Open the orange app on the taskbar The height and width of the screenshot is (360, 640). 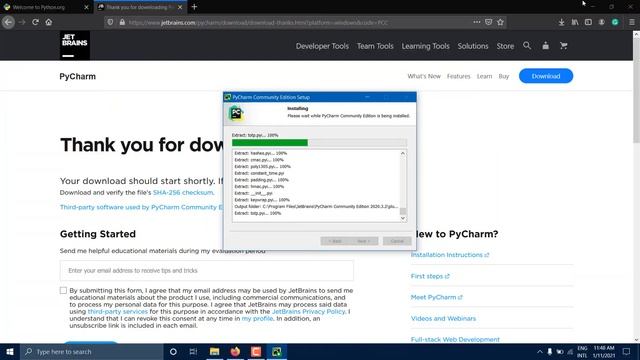coord(256,351)
